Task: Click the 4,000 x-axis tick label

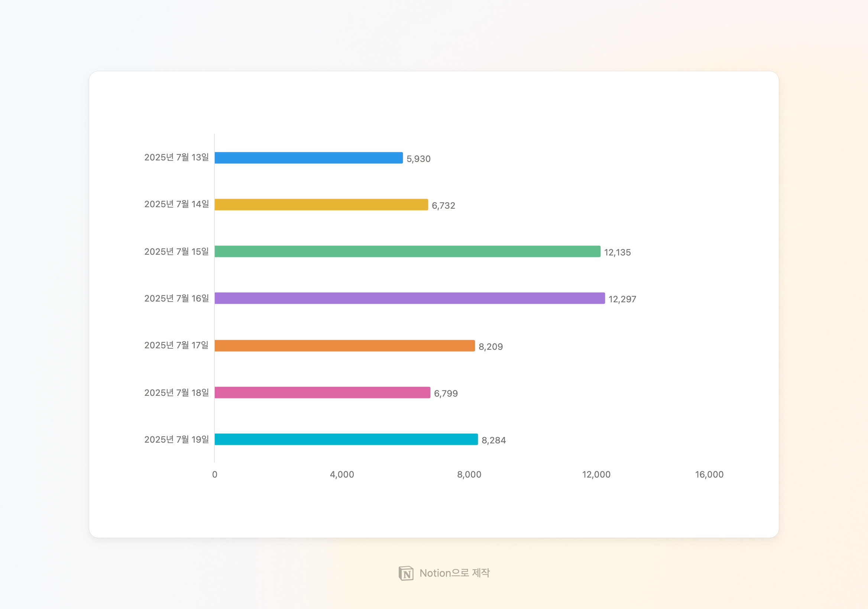Action: click(342, 475)
